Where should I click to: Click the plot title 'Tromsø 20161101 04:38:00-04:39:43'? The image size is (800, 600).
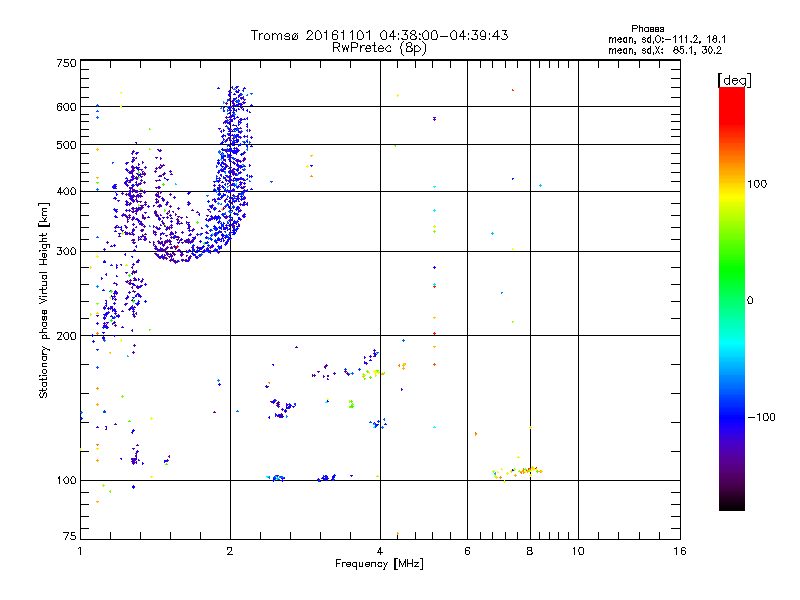point(379,35)
